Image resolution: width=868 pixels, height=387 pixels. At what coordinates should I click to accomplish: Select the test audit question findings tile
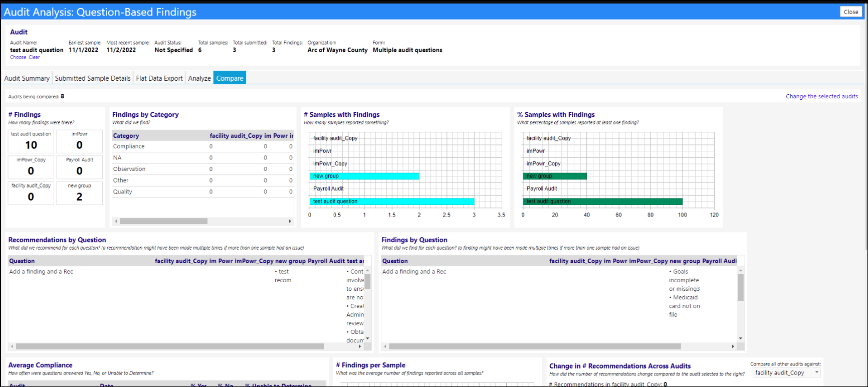31,141
